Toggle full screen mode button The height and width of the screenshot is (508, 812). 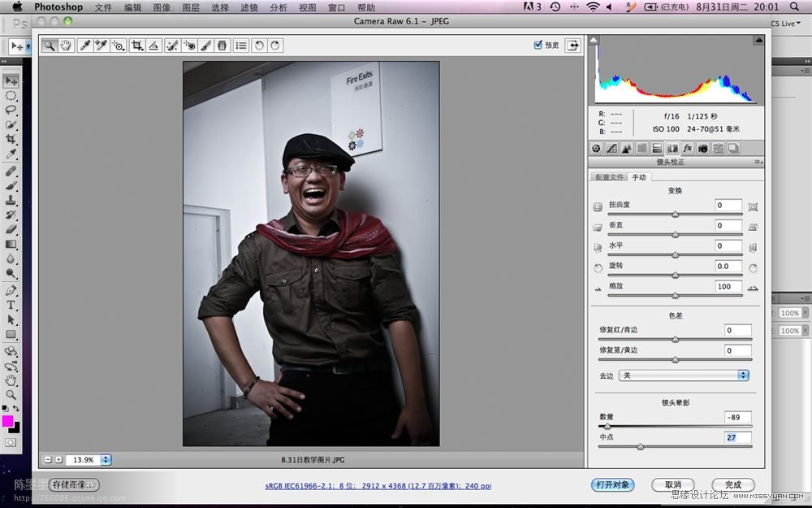[x=572, y=46]
